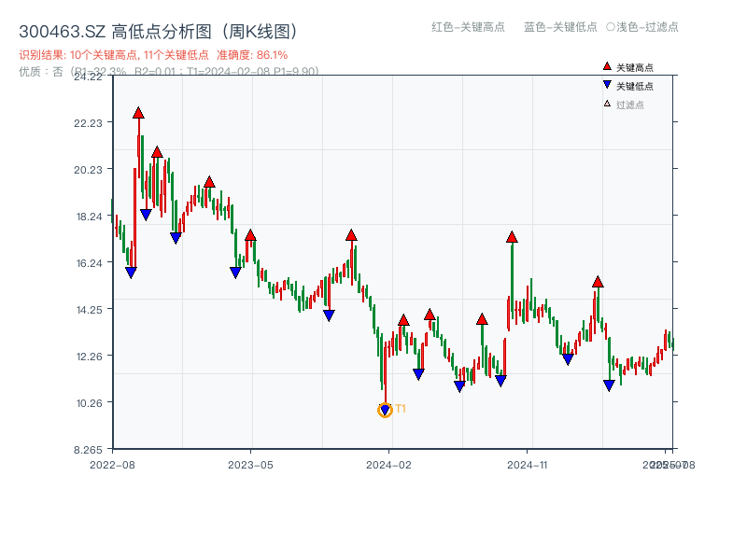747x560 pixels.
Task: Toggle the 蓝色-关键低点 header legend
Action: coord(560,27)
